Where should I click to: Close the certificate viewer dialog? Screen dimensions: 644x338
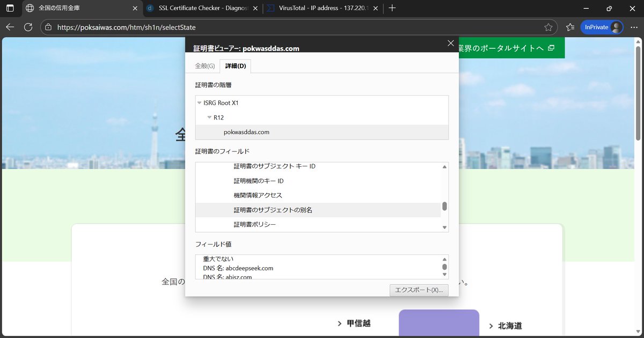point(451,43)
